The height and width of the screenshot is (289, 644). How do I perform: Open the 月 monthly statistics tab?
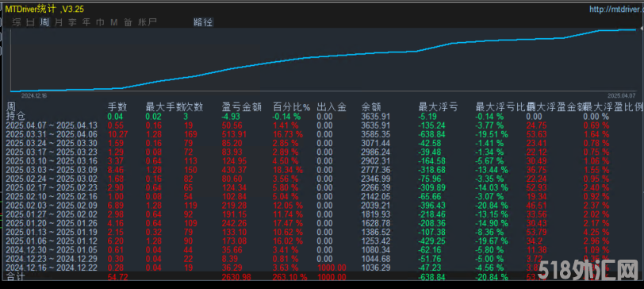[59, 22]
